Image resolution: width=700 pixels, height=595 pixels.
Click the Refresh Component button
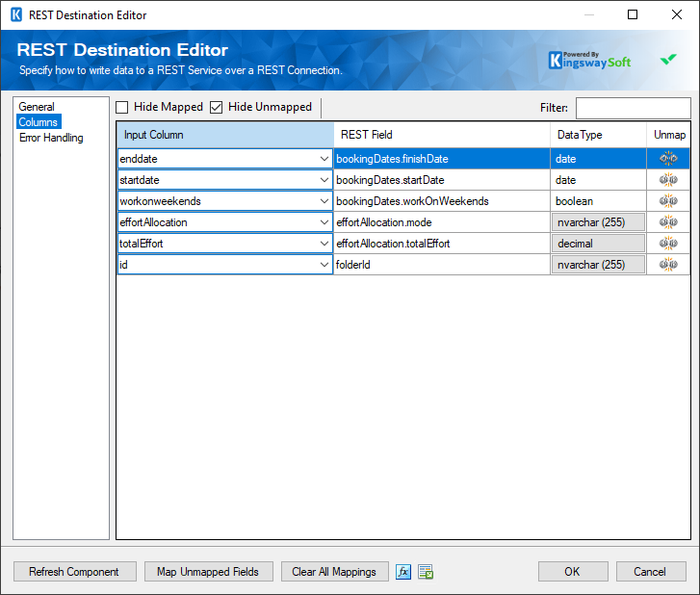pyautogui.click(x=74, y=571)
